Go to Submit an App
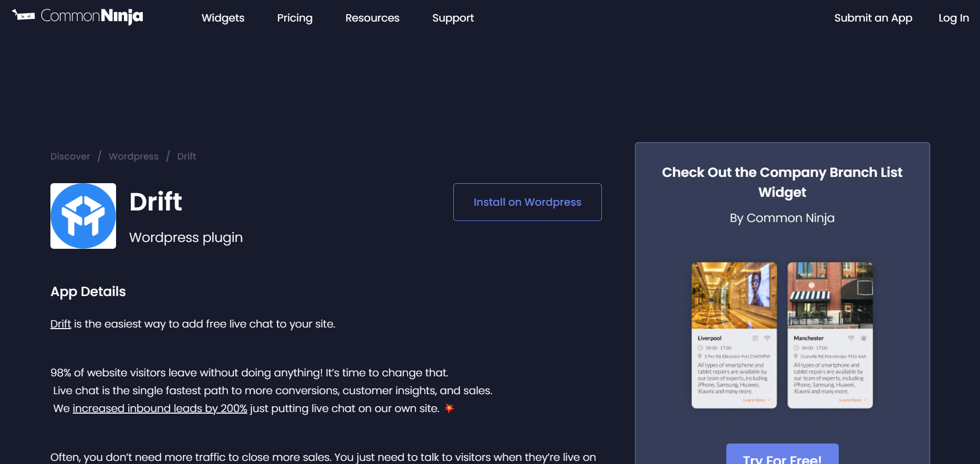The image size is (980, 464). click(873, 18)
